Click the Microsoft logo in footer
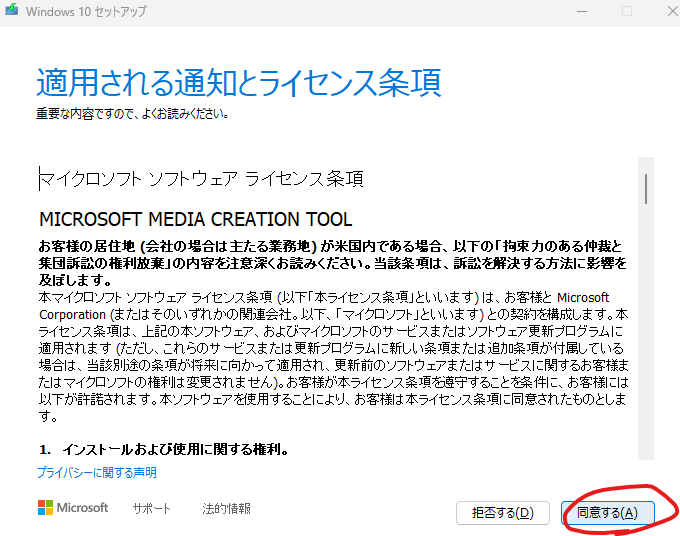This screenshot has width=680, height=536. click(x=73, y=507)
